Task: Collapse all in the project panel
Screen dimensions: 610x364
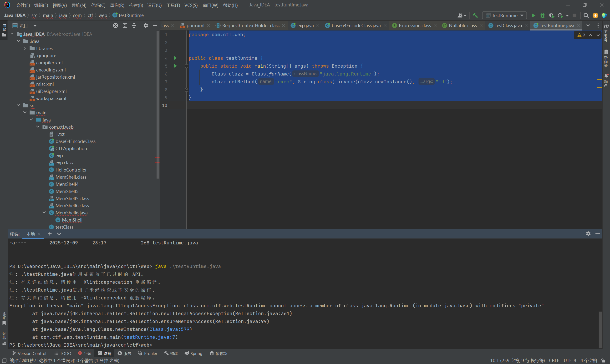Action: (134, 25)
